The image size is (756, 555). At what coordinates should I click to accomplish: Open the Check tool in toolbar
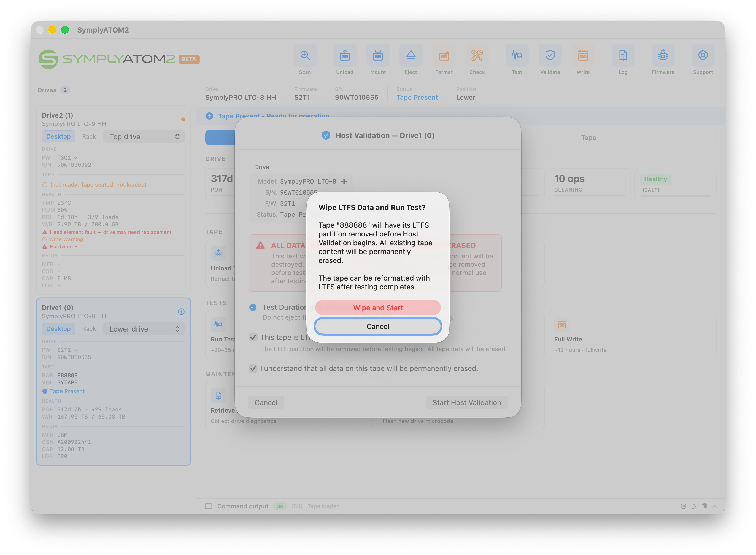click(x=477, y=55)
